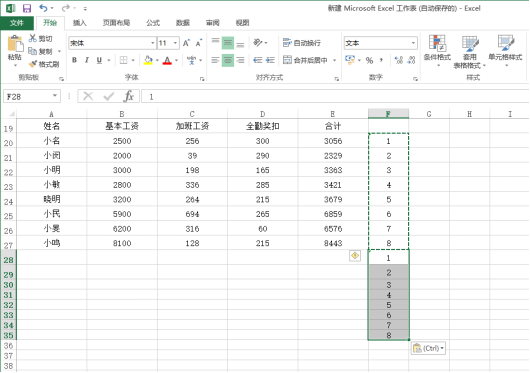Screen dimensions: 530x373
Task: Click the phonetic guide 文 icon
Action: [x=191, y=60]
